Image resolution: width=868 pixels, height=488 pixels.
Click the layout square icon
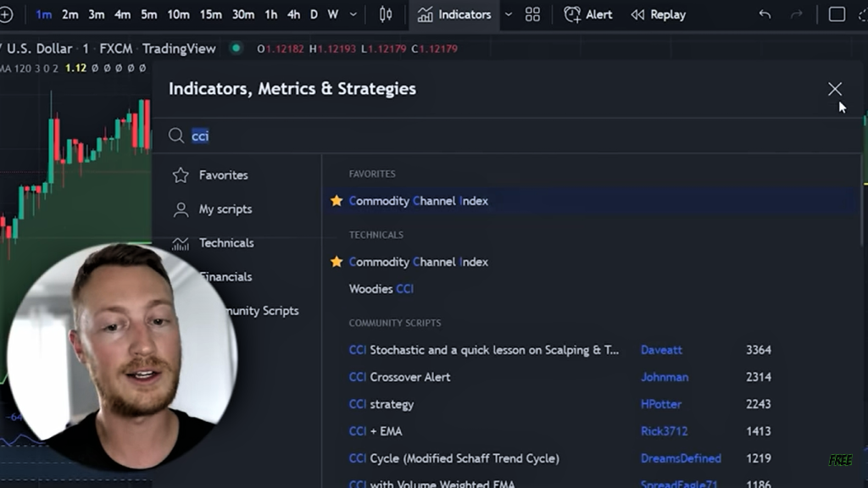click(x=837, y=14)
